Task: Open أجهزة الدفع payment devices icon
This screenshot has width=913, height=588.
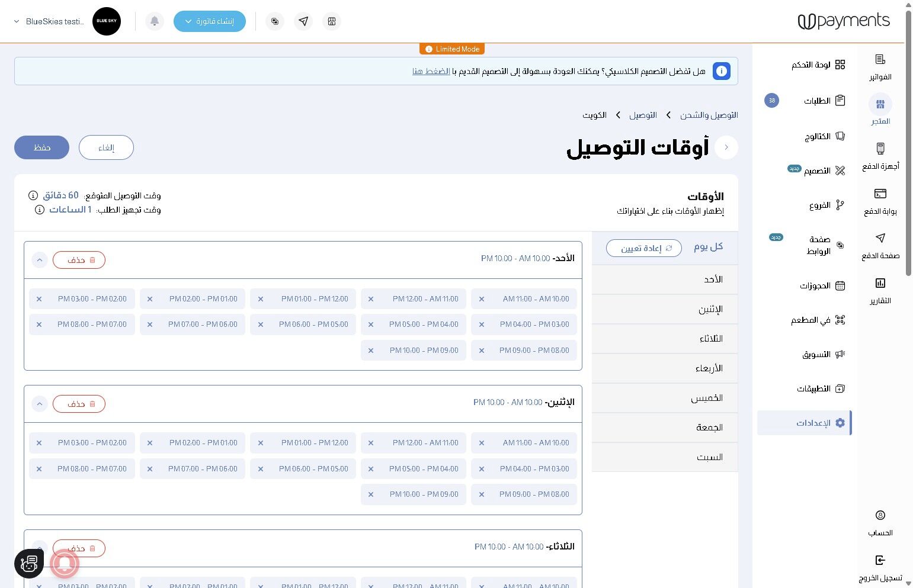Action: click(x=880, y=149)
